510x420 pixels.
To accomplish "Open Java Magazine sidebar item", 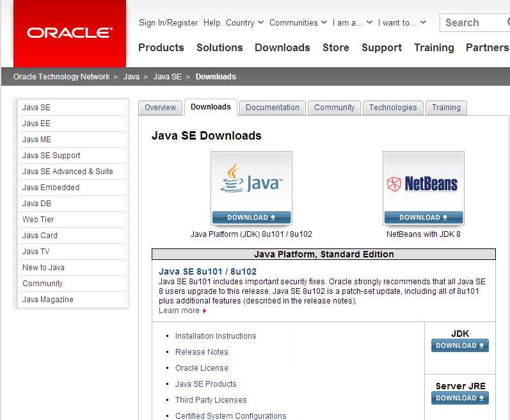I will [72, 299].
